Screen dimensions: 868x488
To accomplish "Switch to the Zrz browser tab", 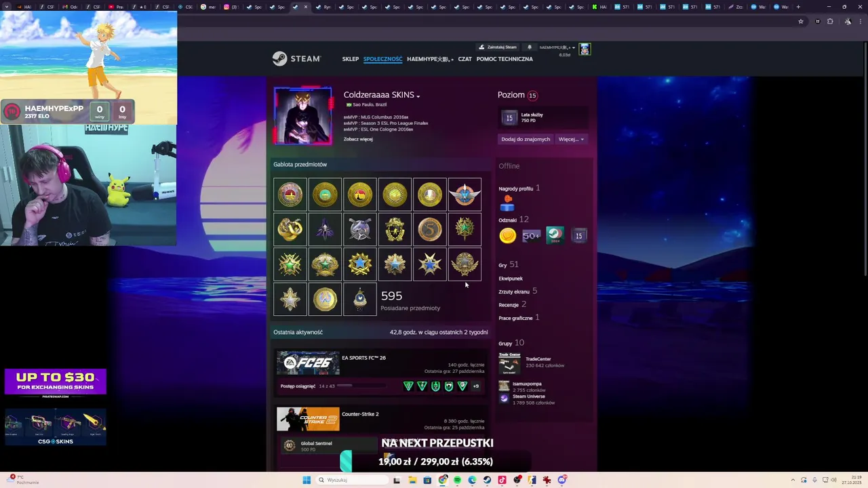I will 736,7.
